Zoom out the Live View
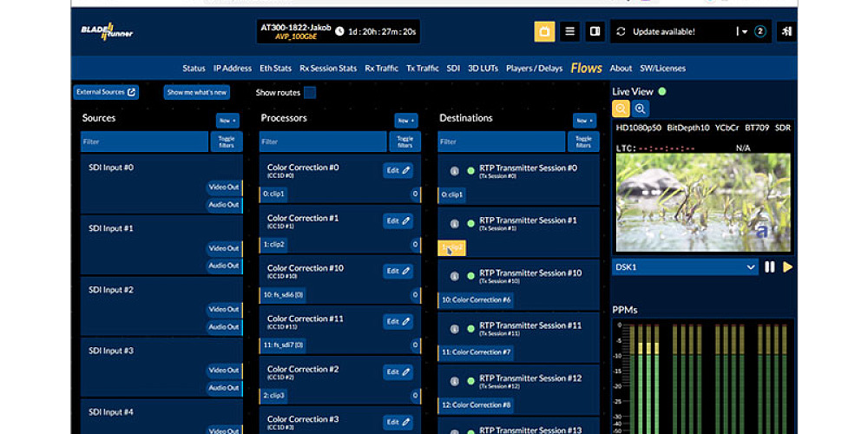 tap(621, 108)
